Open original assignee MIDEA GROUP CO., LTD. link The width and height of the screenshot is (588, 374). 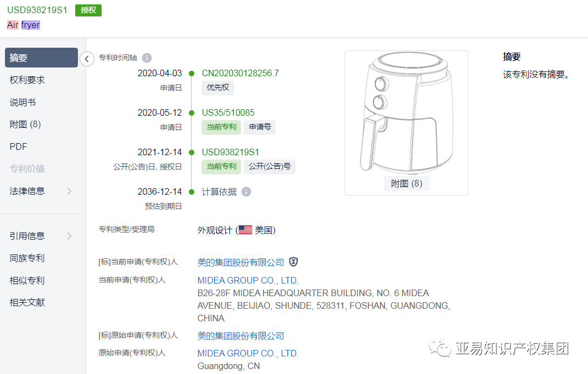[248, 353]
